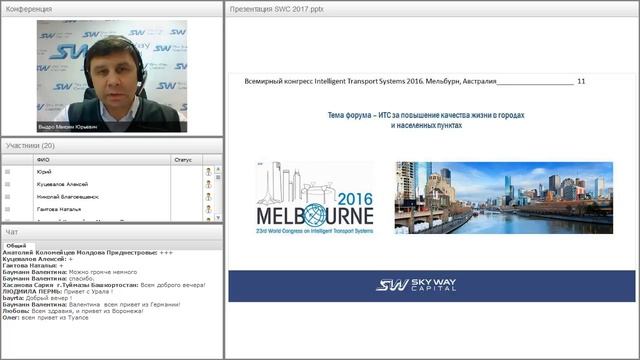
Task: Click the blue 'Тема форума' subtitle on the slide
Action: pos(426,120)
